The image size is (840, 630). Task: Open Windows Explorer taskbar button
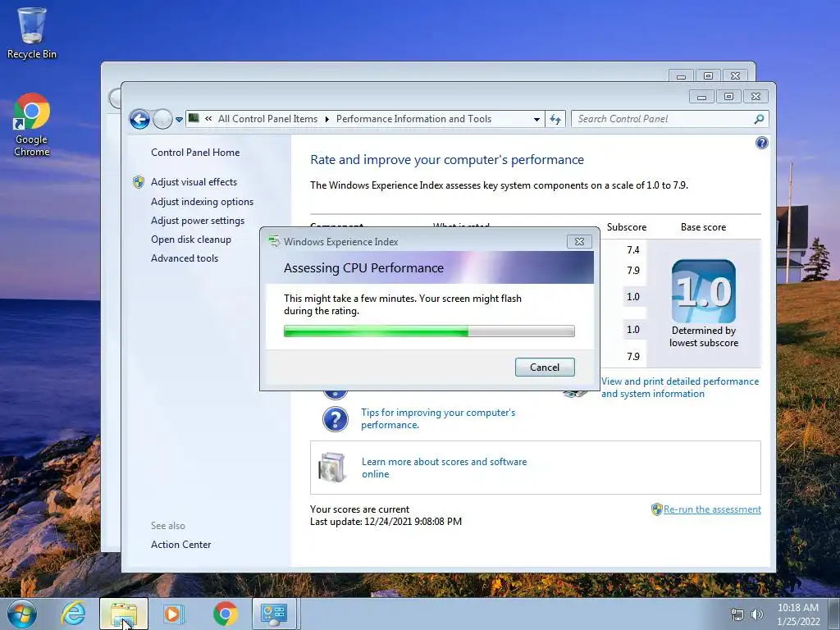pyautogui.click(x=124, y=614)
